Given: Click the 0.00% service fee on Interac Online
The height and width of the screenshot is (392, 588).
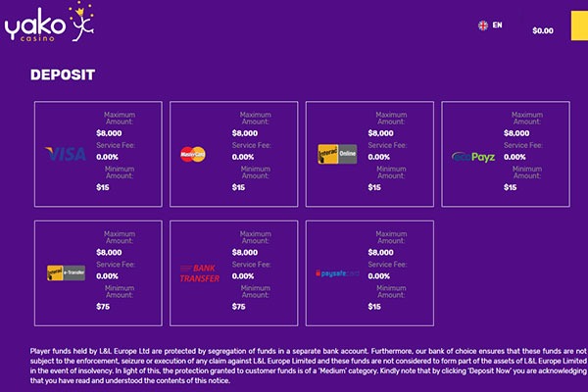Looking at the screenshot, I should (x=378, y=157).
